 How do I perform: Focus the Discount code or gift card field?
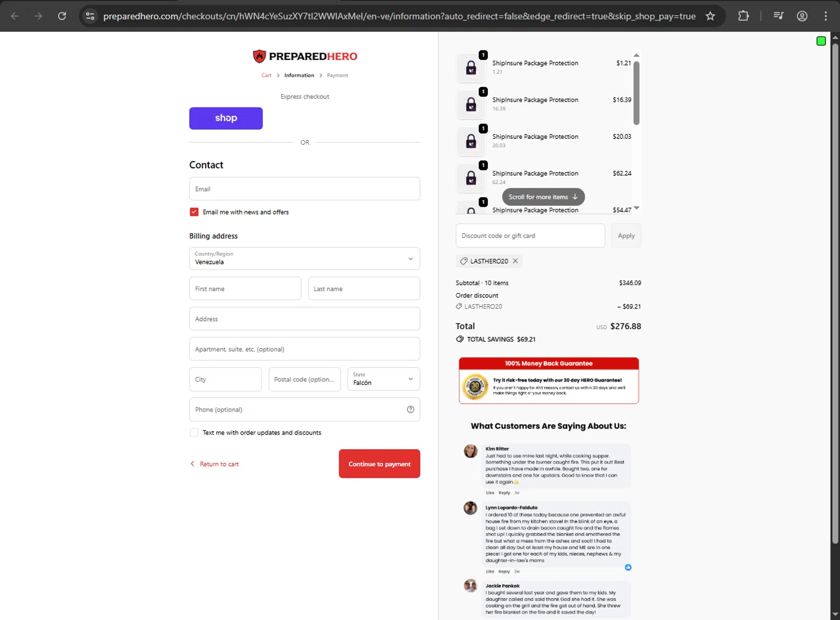coord(530,236)
